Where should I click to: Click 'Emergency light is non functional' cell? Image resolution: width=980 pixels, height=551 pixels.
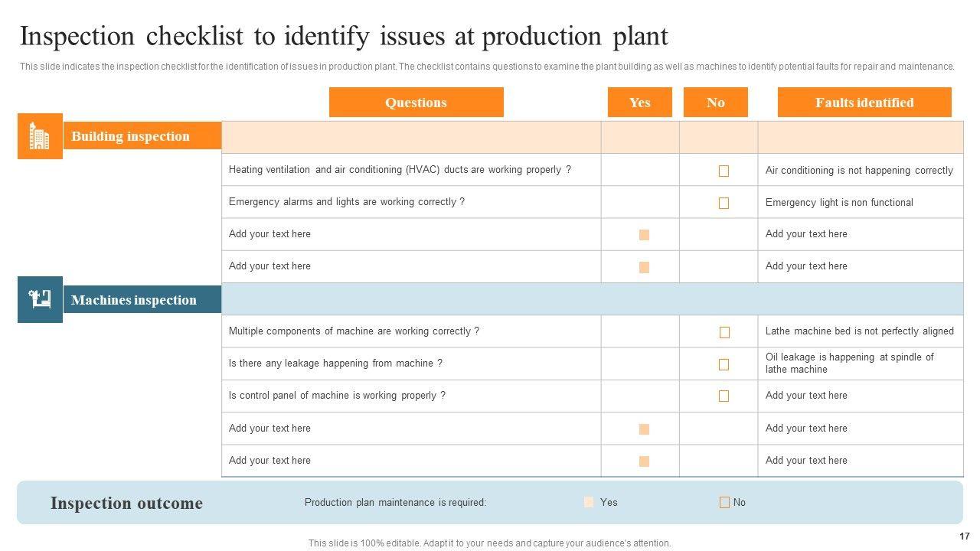click(839, 203)
